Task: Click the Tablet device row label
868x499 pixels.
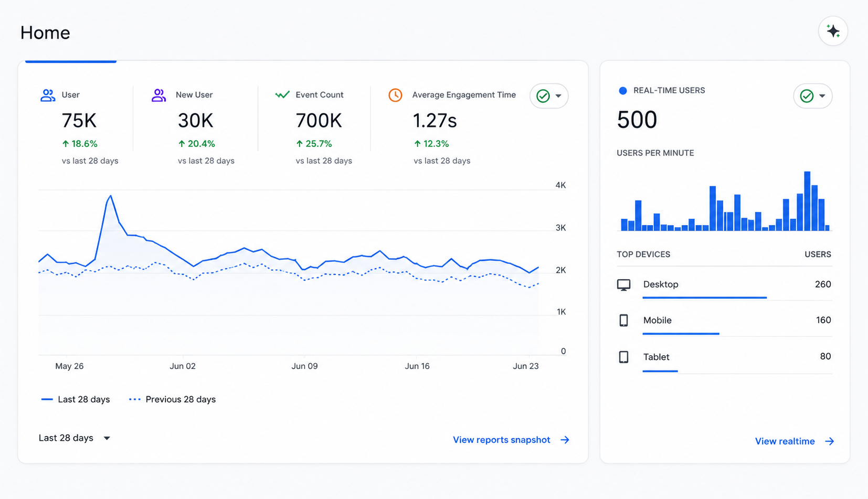Action: point(657,357)
